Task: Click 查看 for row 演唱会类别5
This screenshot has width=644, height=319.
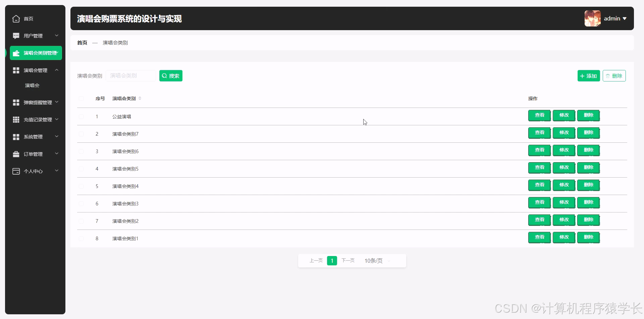Action: pyautogui.click(x=539, y=168)
